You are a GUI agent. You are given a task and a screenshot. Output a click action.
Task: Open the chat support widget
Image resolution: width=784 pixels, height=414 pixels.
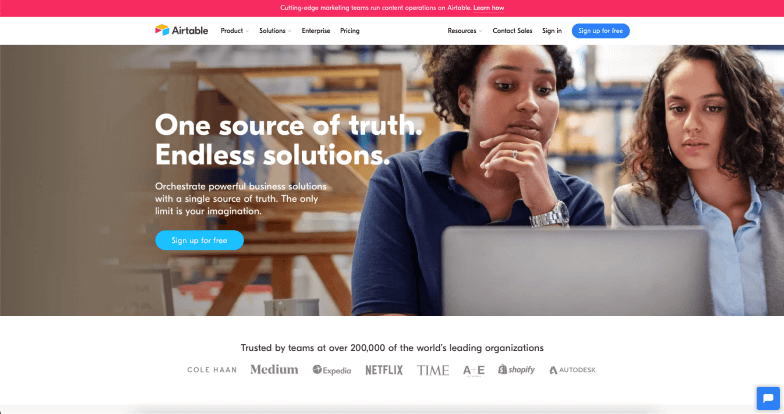tap(768, 398)
